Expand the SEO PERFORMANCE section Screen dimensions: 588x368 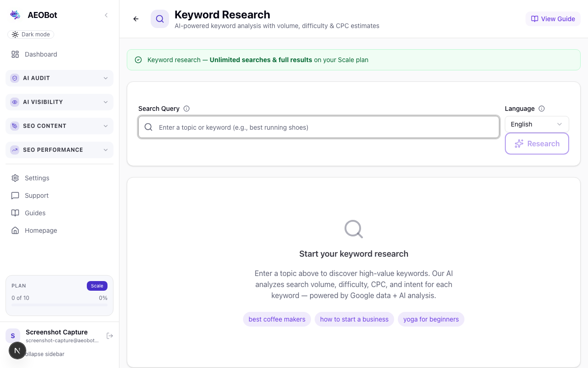pos(59,150)
